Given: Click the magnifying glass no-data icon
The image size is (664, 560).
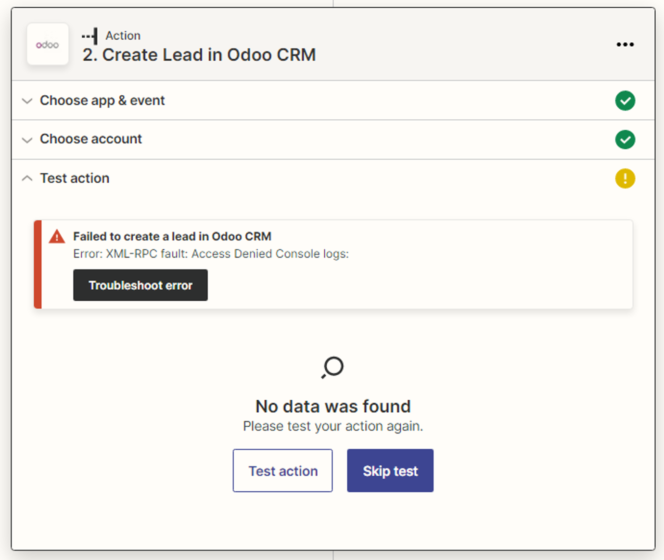Looking at the screenshot, I should [332, 368].
